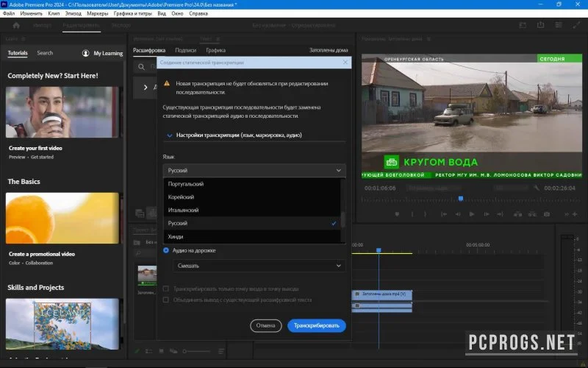
Task: Switch Project panel to list view
Action: tap(149, 351)
